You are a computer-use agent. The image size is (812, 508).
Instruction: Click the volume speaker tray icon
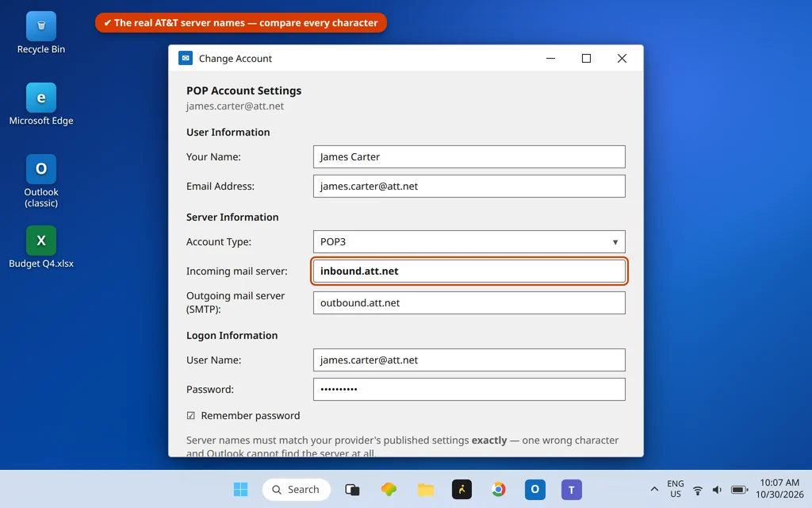pos(717,490)
